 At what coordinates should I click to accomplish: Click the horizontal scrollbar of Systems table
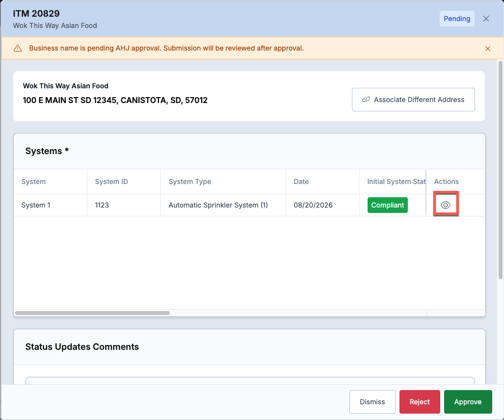pos(93,313)
